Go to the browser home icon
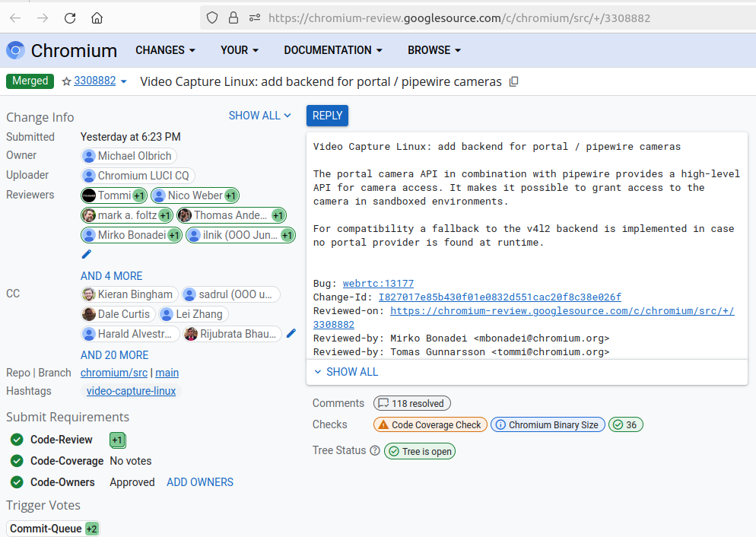Screen dimensions: 756x537 [97, 18]
